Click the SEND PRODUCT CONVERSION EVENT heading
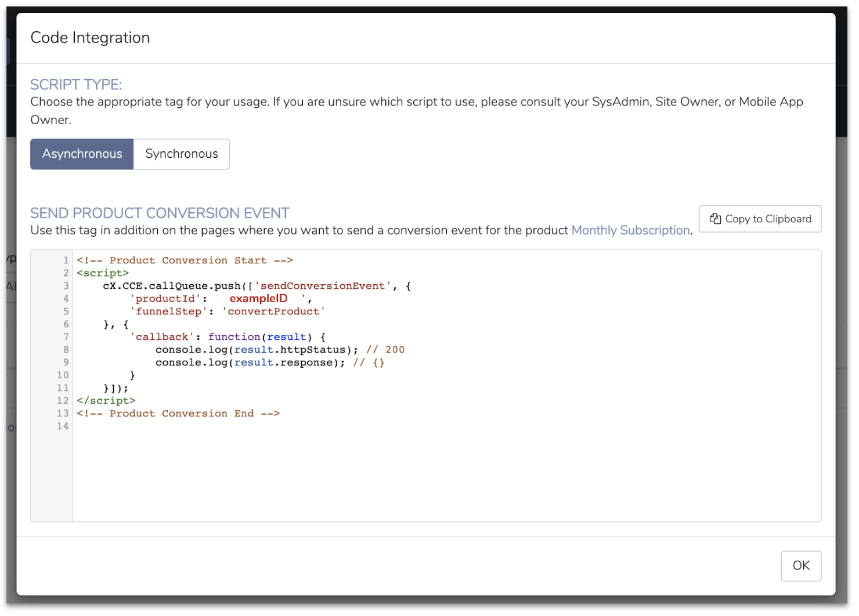This screenshot has width=859, height=616. click(160, 213)
